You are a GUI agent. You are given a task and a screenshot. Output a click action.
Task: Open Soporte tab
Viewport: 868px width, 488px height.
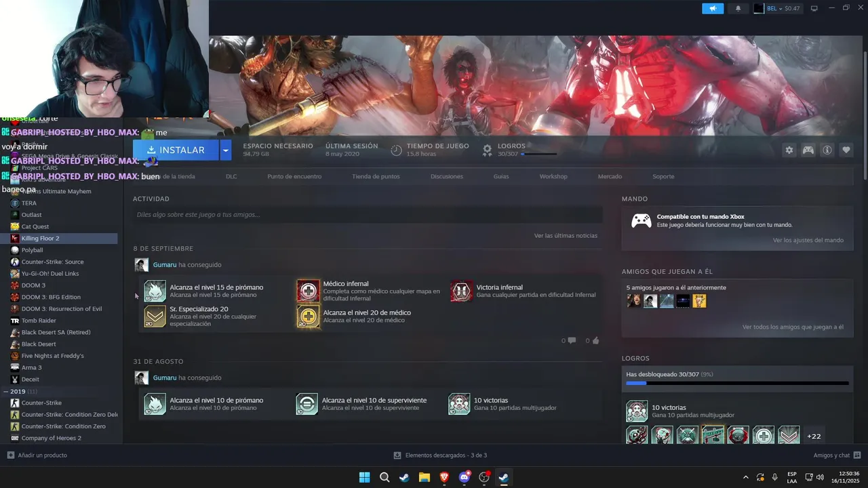coord(663,176)
